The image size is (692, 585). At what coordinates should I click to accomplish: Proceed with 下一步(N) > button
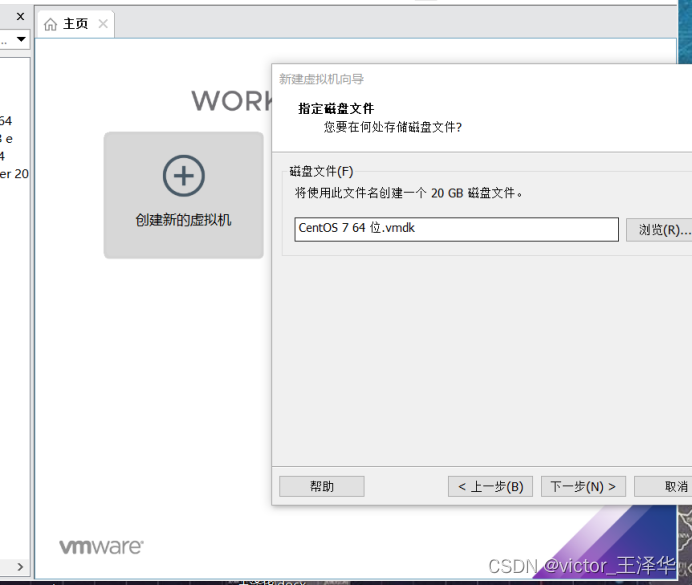click(x=583, y=486)
